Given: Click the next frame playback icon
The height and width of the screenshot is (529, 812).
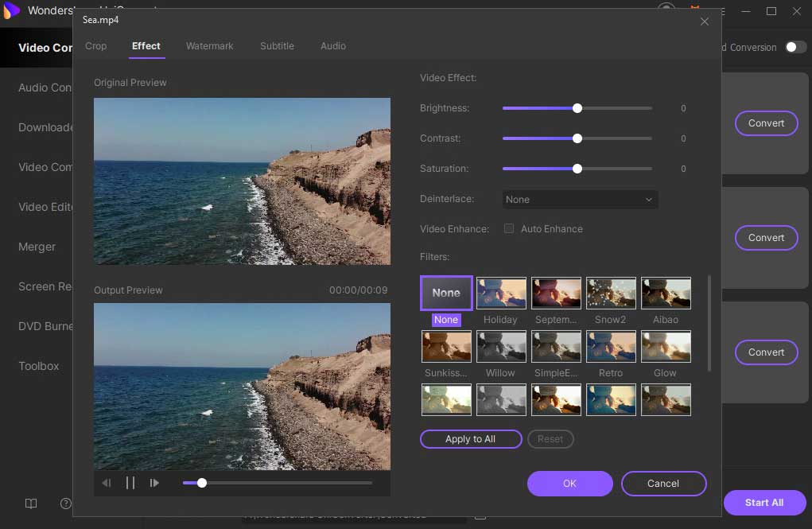Looking at the screenshot, I should 154,483.
